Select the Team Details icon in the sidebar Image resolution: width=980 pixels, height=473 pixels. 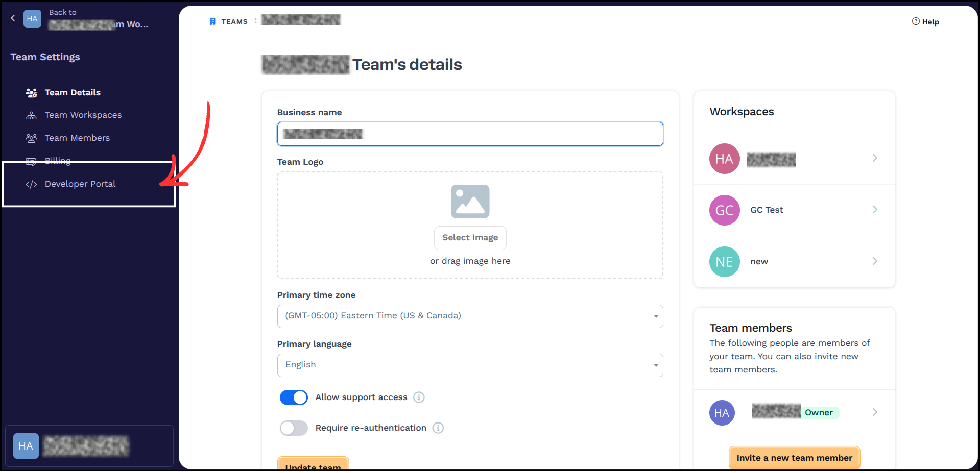point(31,92)
